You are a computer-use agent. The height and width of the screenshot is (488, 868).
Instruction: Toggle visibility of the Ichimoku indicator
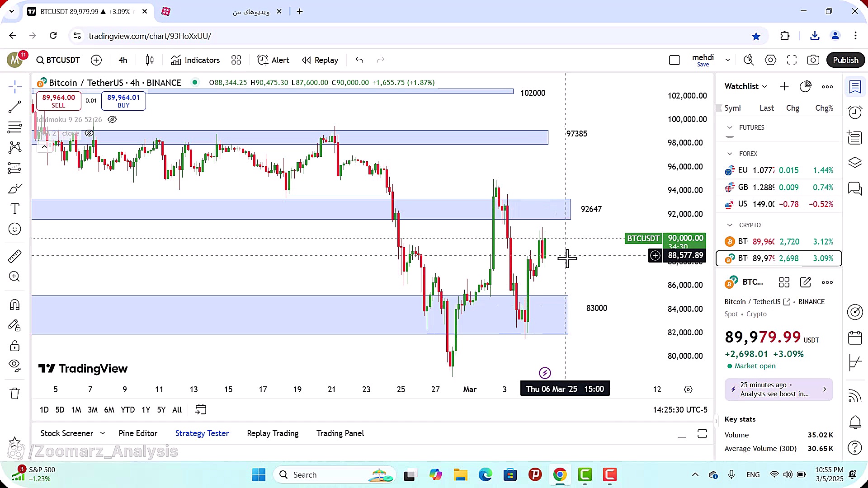(x=112, y=119)
